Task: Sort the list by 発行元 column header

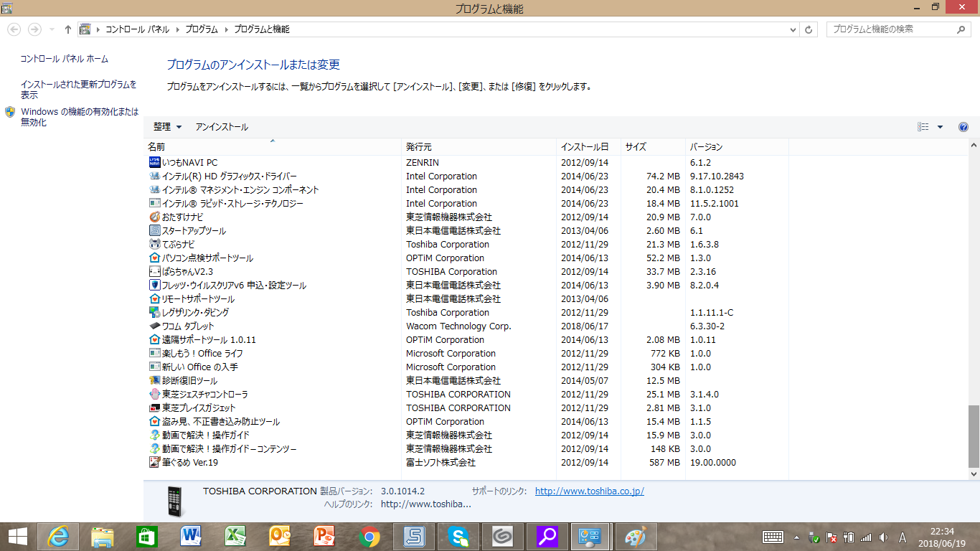Action: pos(479,146)
